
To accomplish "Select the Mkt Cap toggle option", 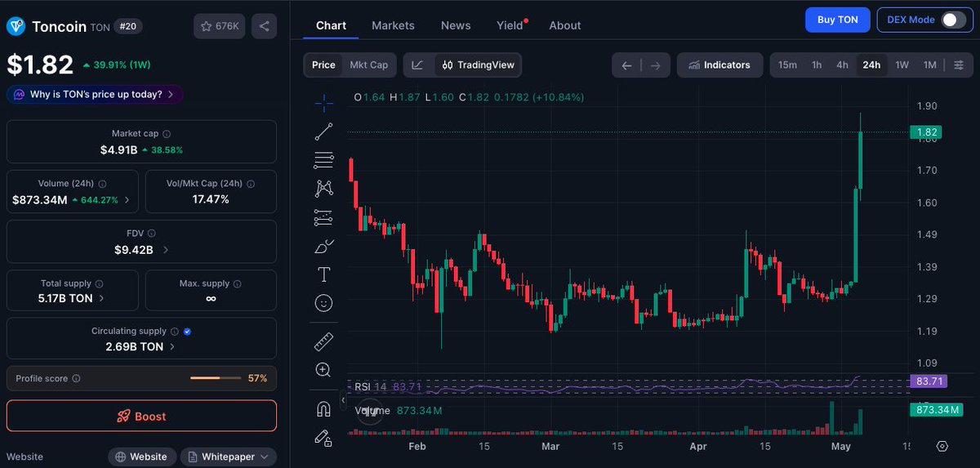I will (369, 65).
